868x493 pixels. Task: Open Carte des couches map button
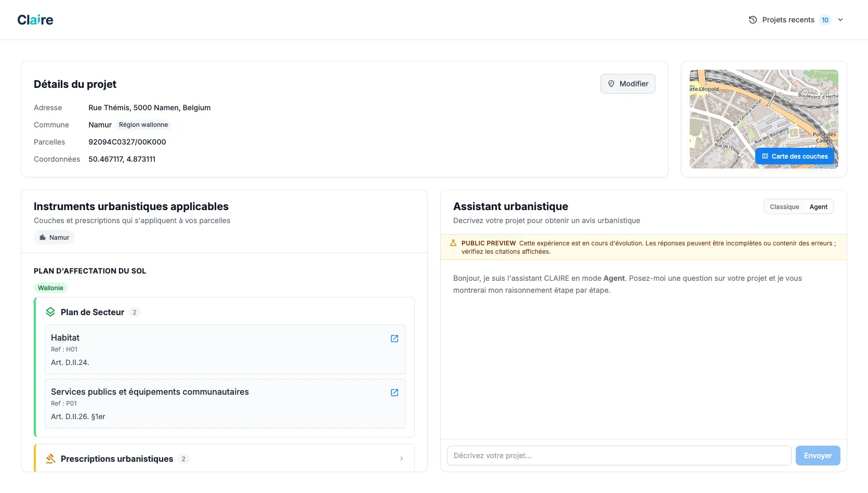(x=794, y=156)
